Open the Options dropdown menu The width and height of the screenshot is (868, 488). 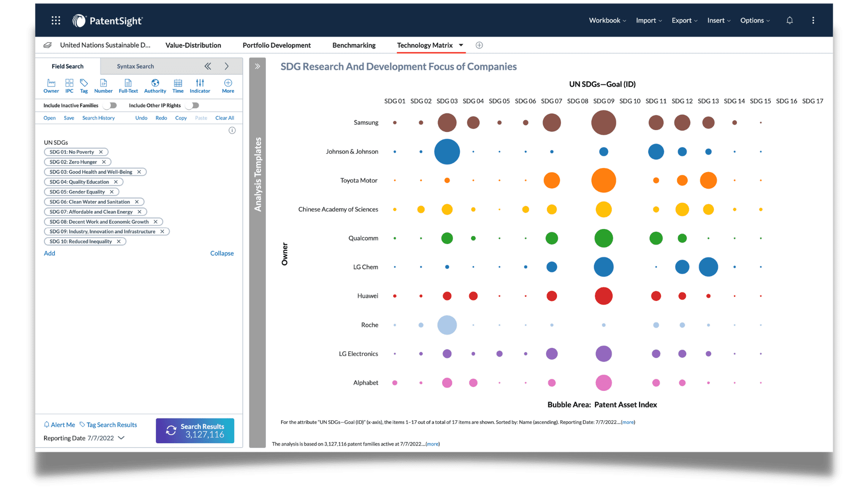pyautogui.click(x=755, y=21)
